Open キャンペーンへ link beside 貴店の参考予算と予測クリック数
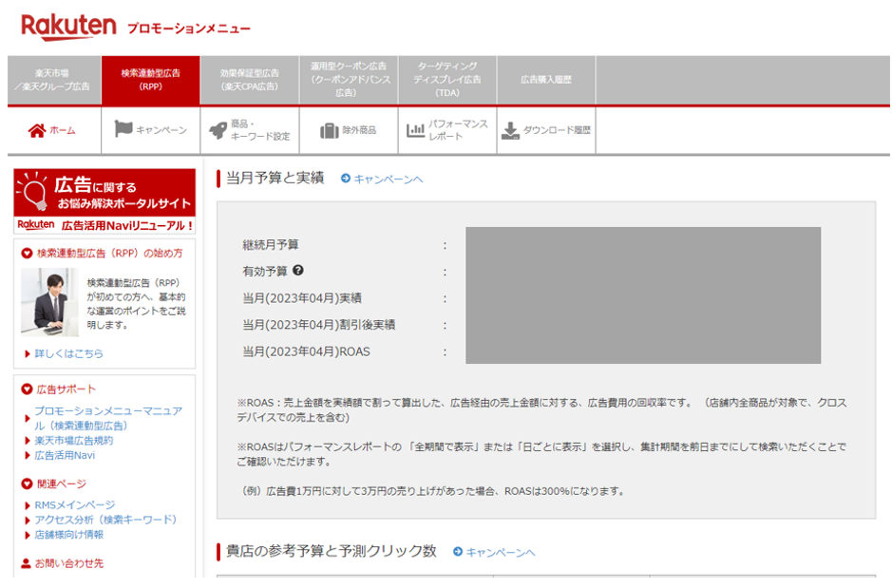Image resolution: width=892 pixels, height=588 pixels. 501,552
